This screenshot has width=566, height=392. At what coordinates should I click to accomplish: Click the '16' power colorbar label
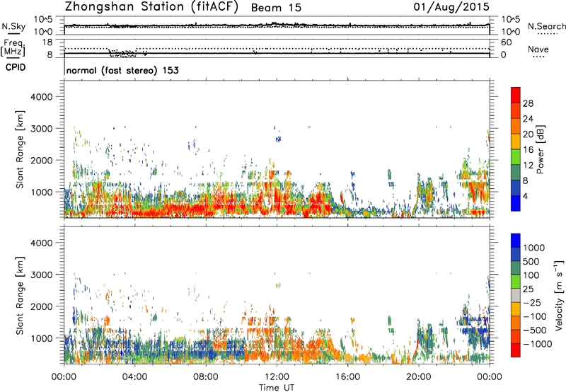pos(528,150)
